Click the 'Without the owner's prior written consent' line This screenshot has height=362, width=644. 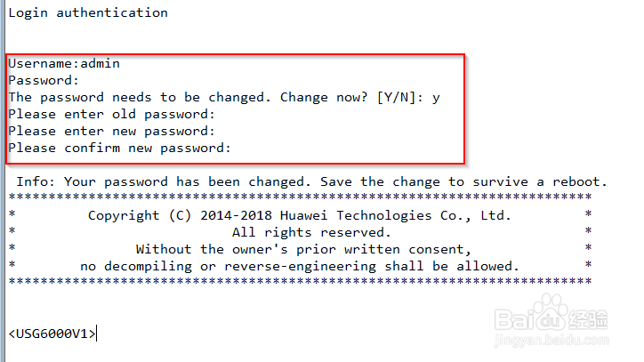click(x=303, y=249)
